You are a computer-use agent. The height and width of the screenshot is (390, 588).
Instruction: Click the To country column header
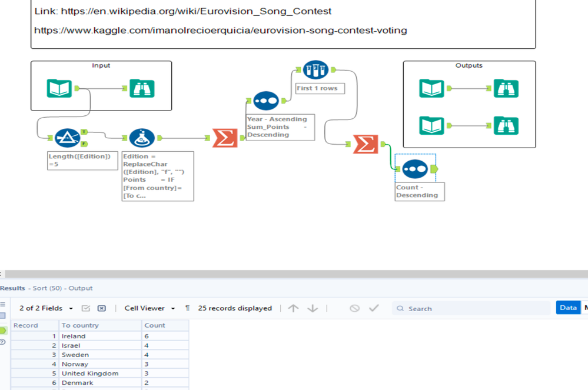100,325
